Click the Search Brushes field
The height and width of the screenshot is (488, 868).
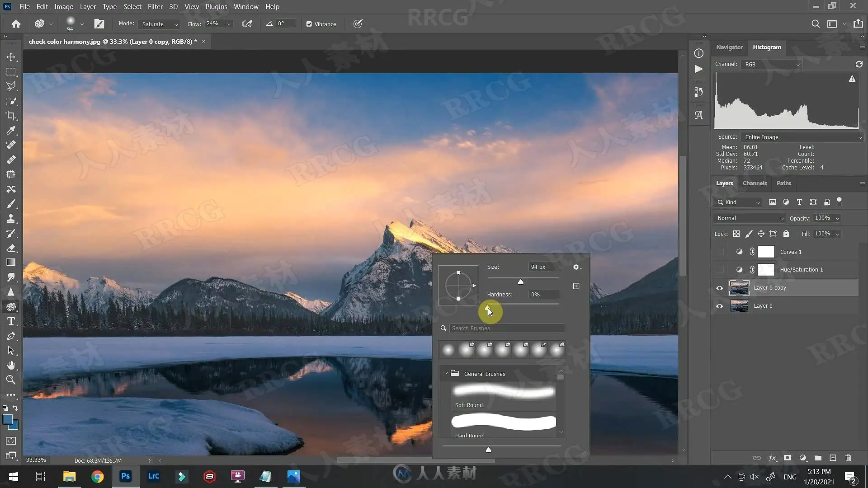[507, 328]
